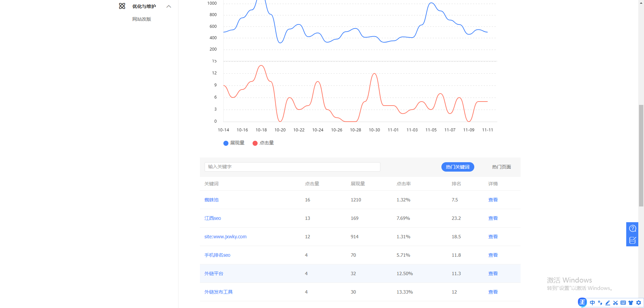Open keyword link 手机排名seo
Image resolution: width=644 pixels, height=308 pixels.
217,255
